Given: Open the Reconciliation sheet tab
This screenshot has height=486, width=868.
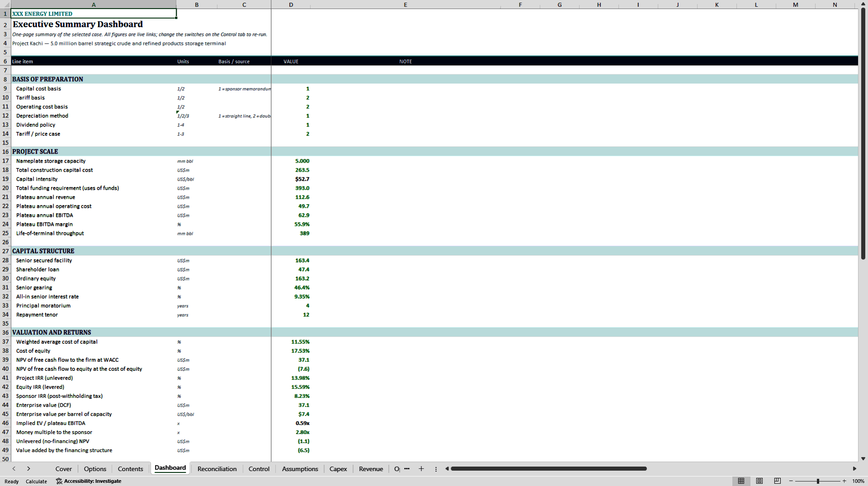Looking at the screenshot, I should [217, 469].
